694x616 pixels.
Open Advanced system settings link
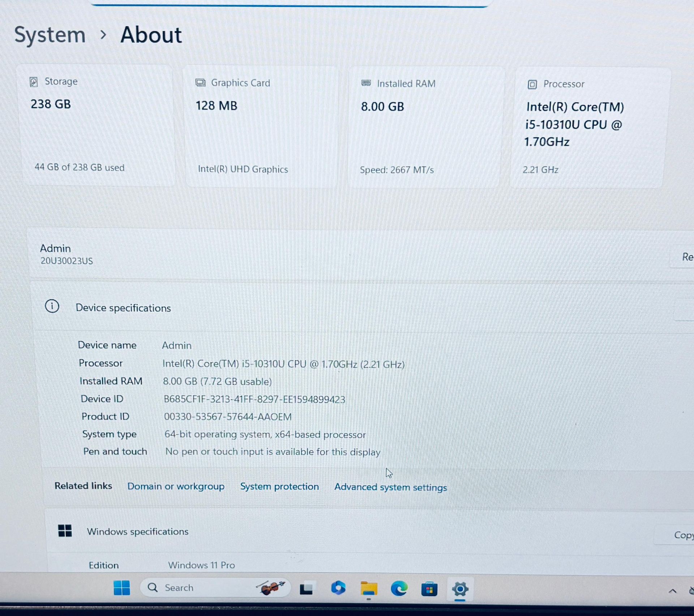390,488
